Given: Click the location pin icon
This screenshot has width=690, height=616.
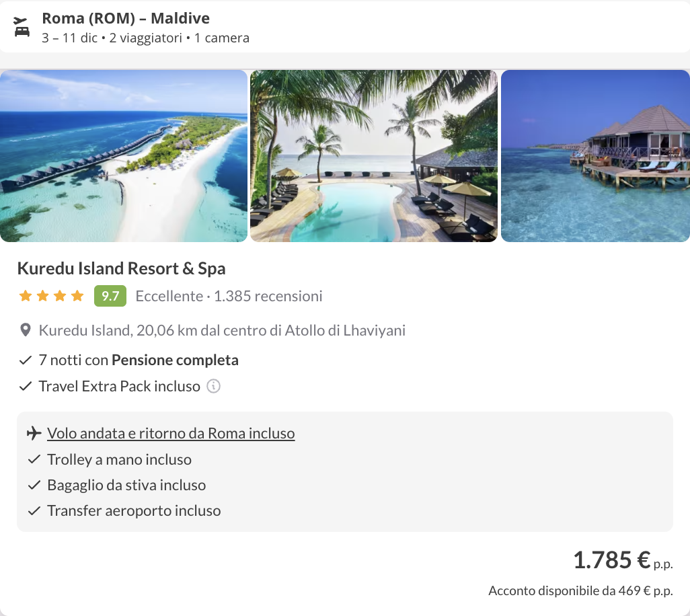Looking at the screenshot, I should 26,330.
